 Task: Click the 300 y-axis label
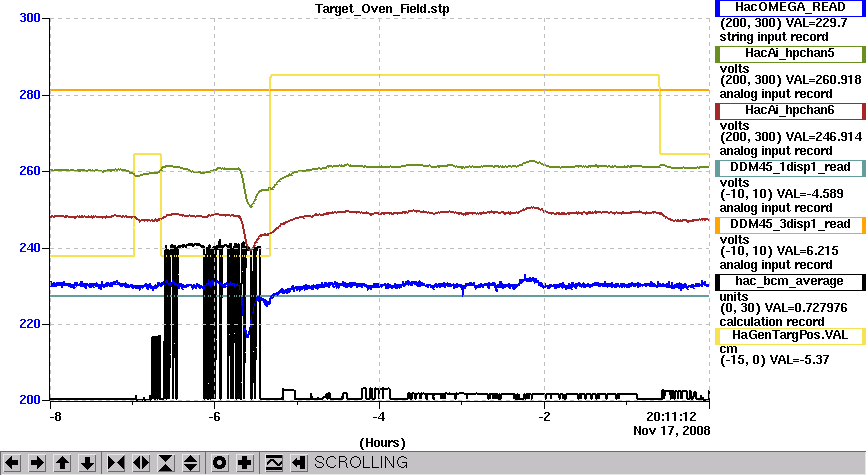point(30,18)
